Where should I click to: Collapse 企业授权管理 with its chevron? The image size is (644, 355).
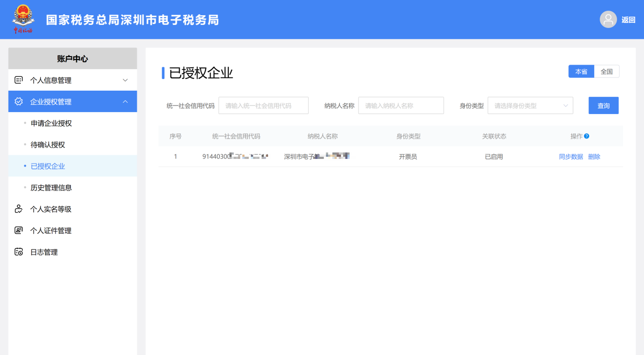pos(125,101)
